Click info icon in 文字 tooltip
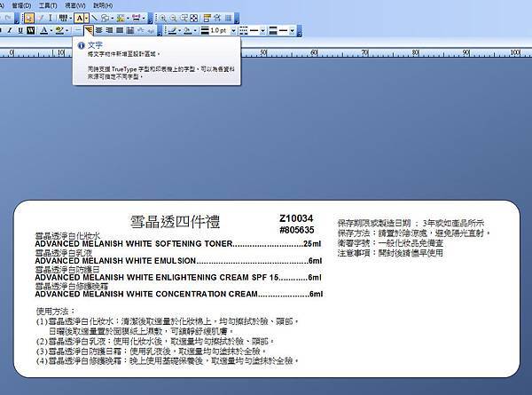This screenshot has width=532, height=395. pyautogui.click(x=81, y=45)
